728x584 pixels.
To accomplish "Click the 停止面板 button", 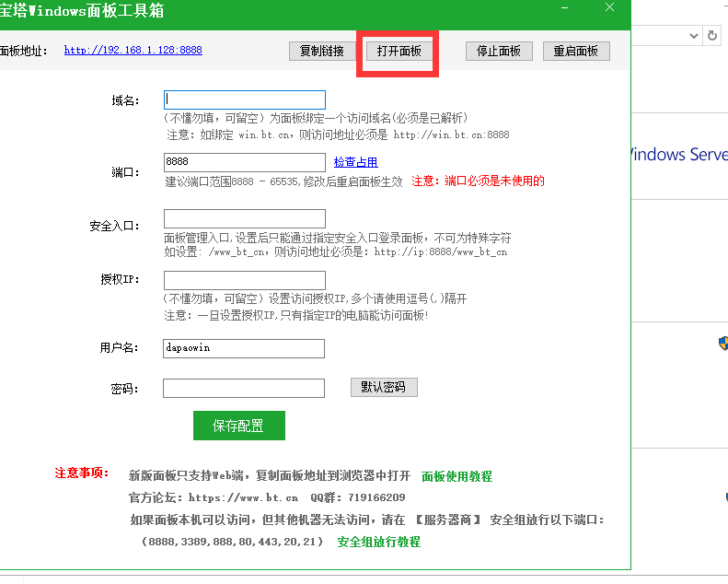I will pos(499,51).
